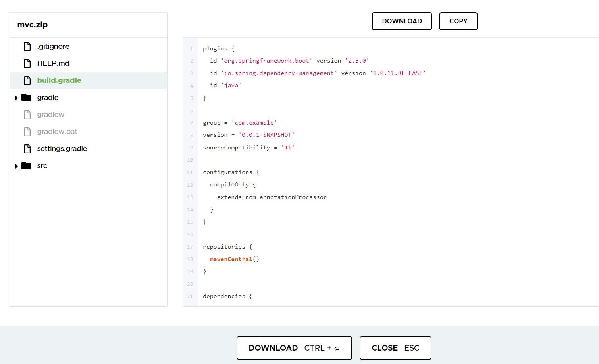
Task: Click the CLOSE ESC button
Action: [395, 348]
